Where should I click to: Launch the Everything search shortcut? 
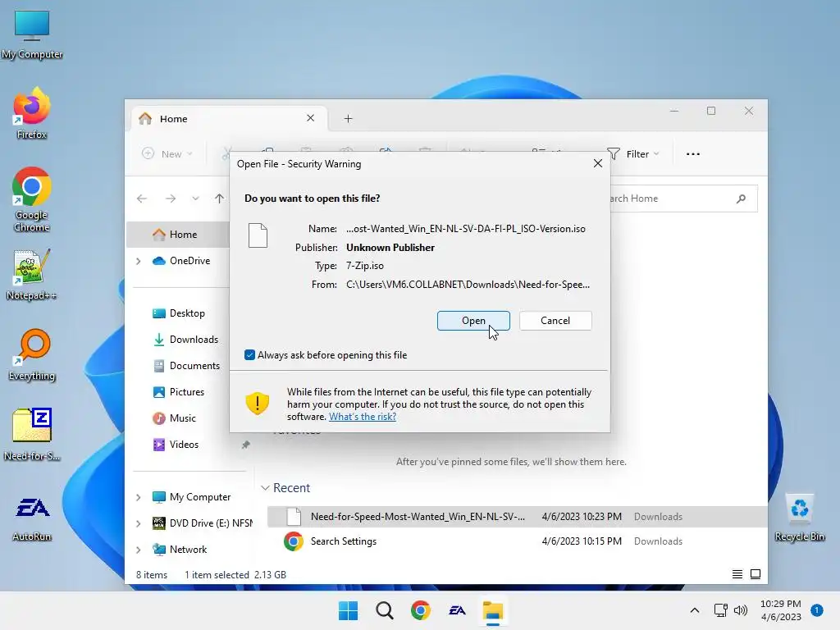[x=32, y=354]
